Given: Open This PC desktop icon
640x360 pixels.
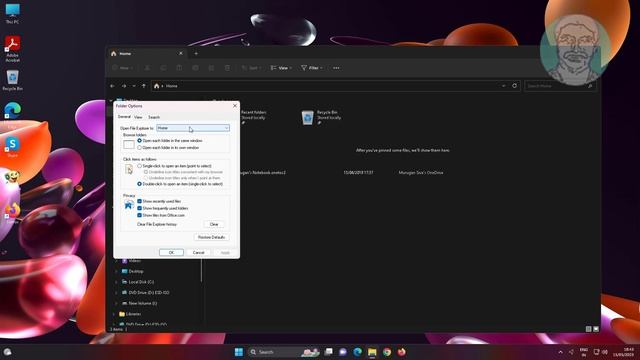Looking at the screenshot, I should pyautogui.click(x=12, y=13).
